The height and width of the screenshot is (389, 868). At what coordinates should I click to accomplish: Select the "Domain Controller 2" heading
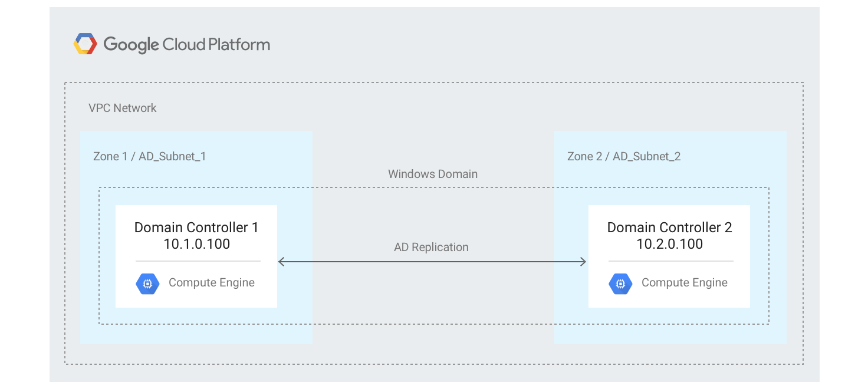point(669,228)
